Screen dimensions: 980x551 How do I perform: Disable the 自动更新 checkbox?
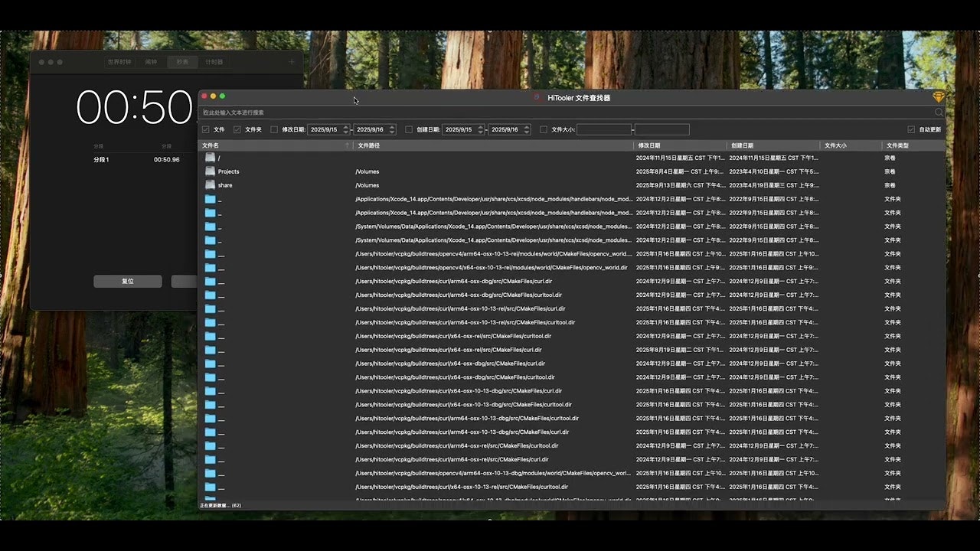[910, 129]
